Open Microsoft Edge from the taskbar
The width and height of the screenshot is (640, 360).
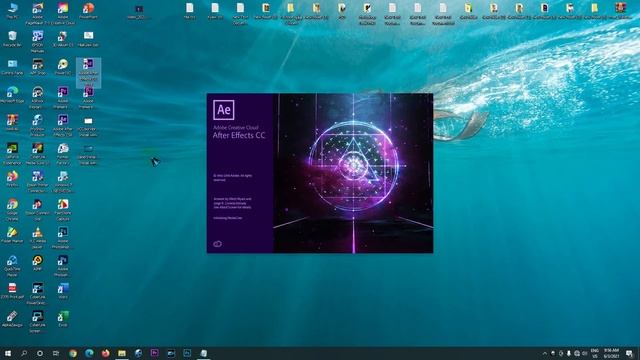[x=89, y=353]
